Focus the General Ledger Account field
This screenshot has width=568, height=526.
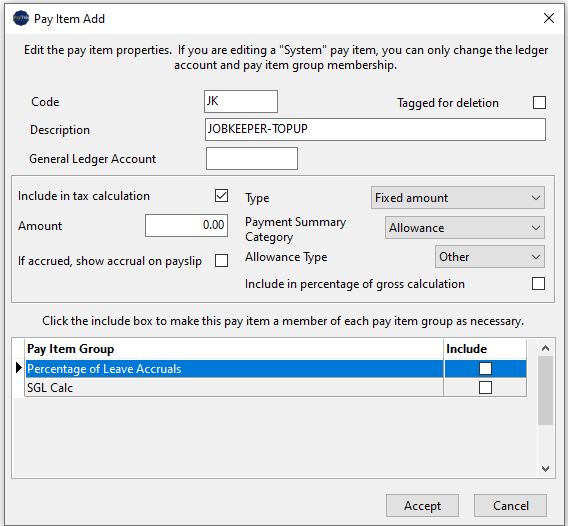252,158
